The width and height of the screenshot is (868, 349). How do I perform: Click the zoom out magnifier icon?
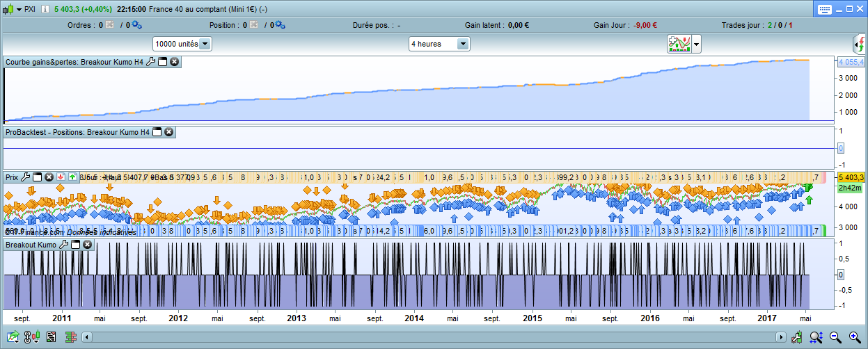[x=835, y=337]
